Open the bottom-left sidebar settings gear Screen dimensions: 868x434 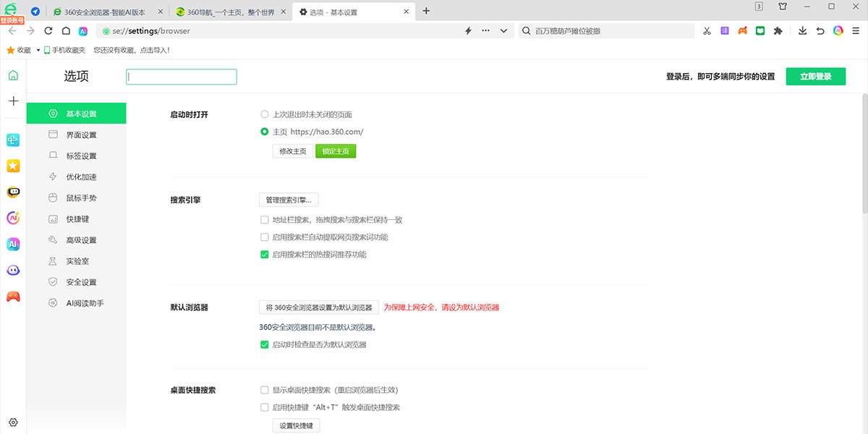pos(13,422)
